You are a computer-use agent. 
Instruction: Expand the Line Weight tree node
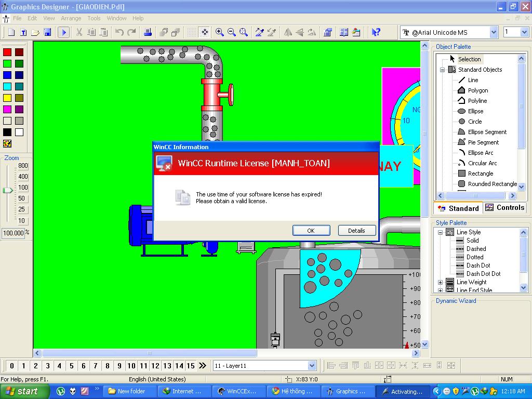click(x=440, y=282)
